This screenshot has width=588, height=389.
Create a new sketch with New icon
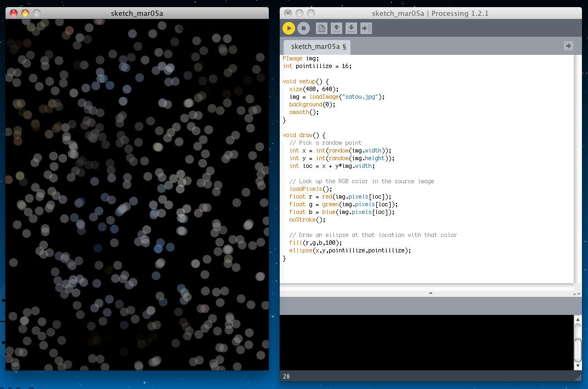pyautogui.click(x=321, y=28)
